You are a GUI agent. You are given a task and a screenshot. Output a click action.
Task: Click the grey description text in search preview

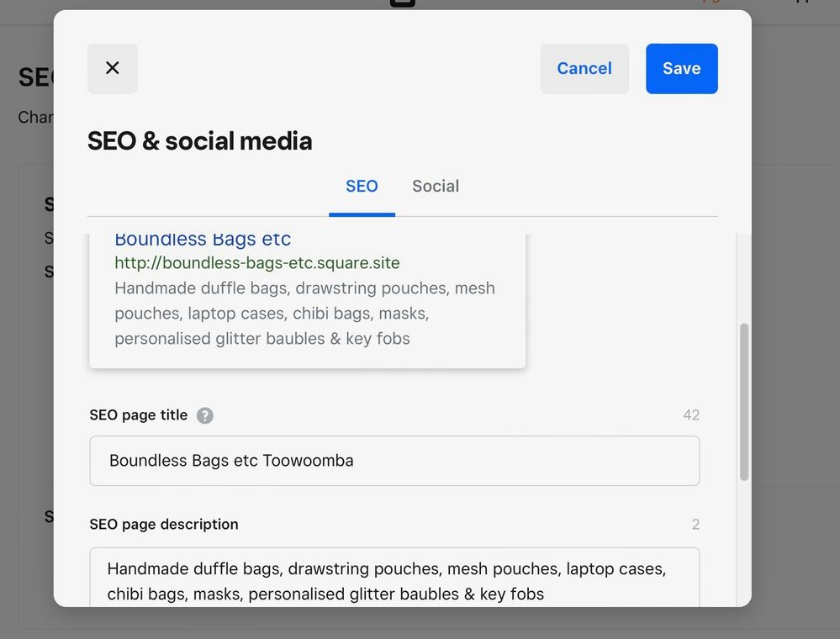tap(304, 313)
